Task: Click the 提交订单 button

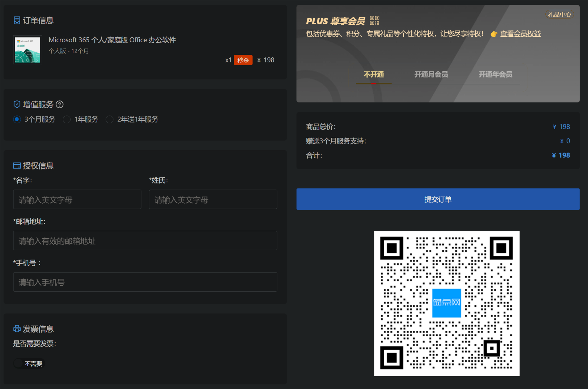Action: coord(438,199)
